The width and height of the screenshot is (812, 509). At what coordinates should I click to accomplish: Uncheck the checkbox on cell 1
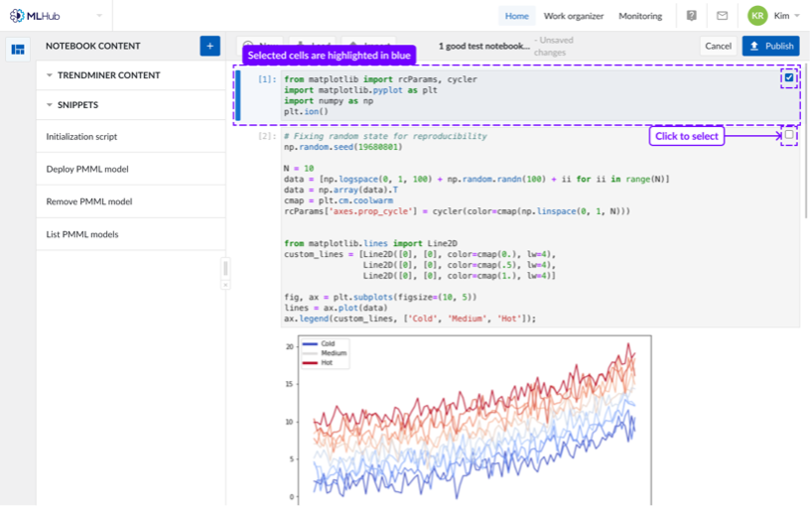pos(789,77)
